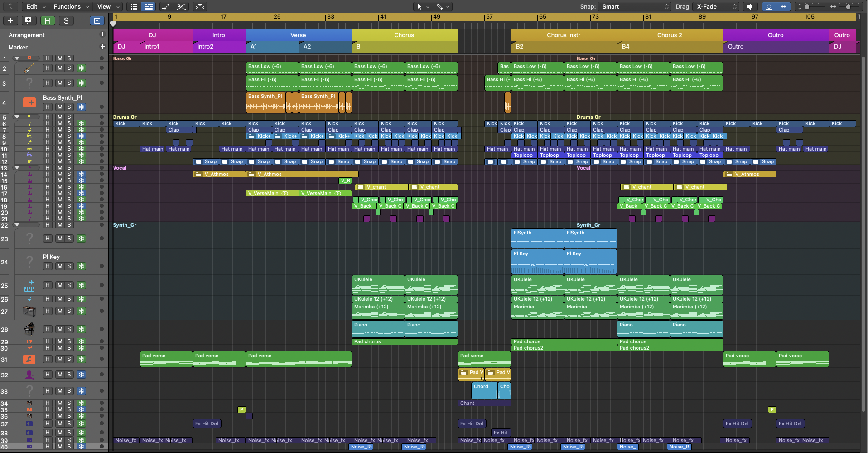Image resolution: width=868 pixels, height=453 pixels.
Task: Click the grand piano icon on track 28
Action: coord(29,329)
